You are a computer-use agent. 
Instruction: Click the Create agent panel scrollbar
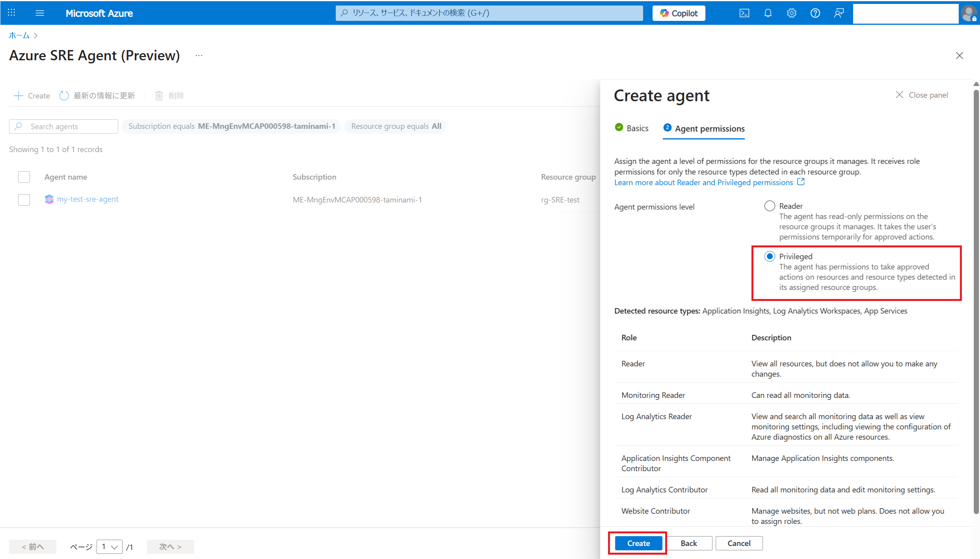pos(976,301)
